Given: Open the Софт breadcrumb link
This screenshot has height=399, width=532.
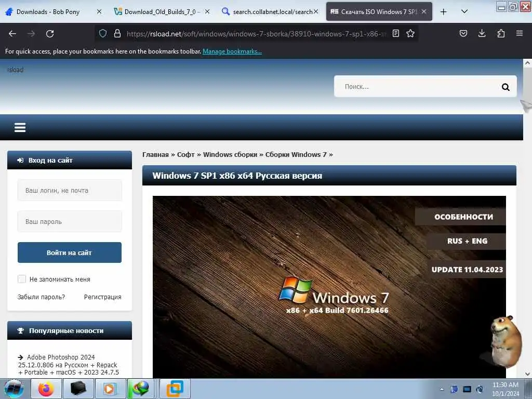Looking at the screenshot, I should [x=185, y=155].
